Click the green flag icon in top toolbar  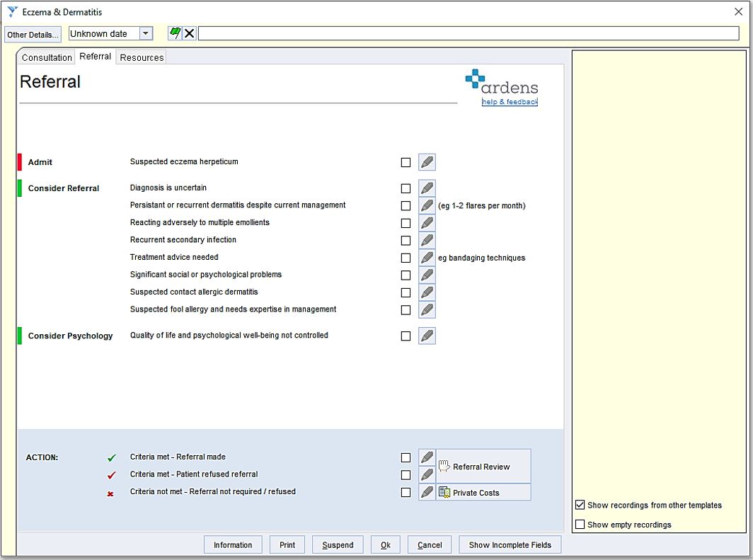175,33
